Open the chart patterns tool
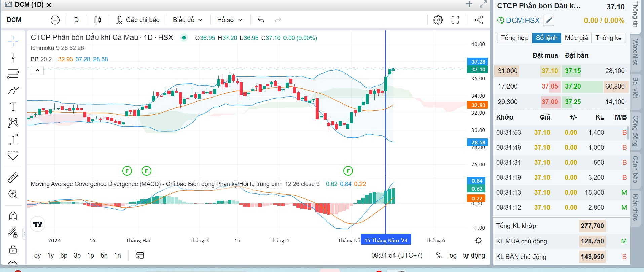 (13, 123)
